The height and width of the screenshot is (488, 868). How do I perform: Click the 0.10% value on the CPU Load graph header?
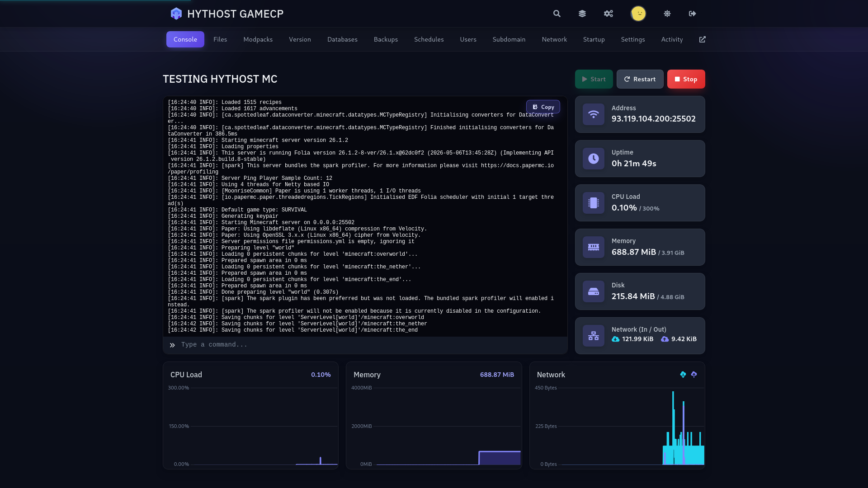point(321,375)
